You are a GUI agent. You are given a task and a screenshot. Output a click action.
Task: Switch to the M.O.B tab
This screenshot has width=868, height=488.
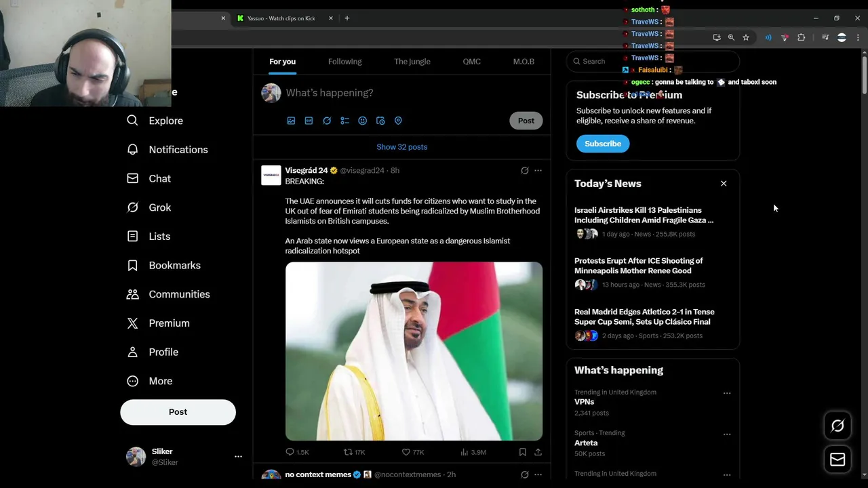[x=524, y=62]
